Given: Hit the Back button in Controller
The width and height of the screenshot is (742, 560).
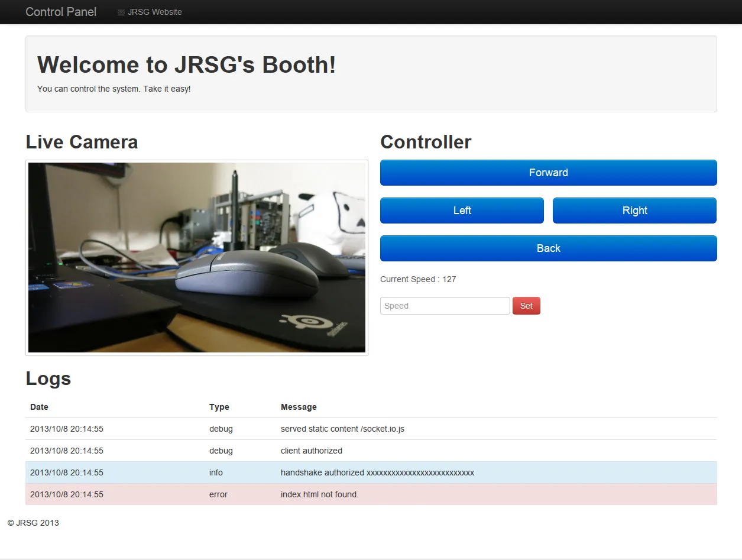Looking at the screenshot, I should click(548, 248).
